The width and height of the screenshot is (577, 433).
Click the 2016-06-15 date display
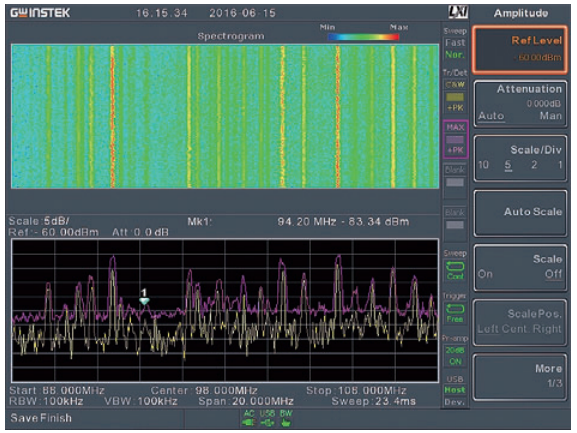[243, 13]
